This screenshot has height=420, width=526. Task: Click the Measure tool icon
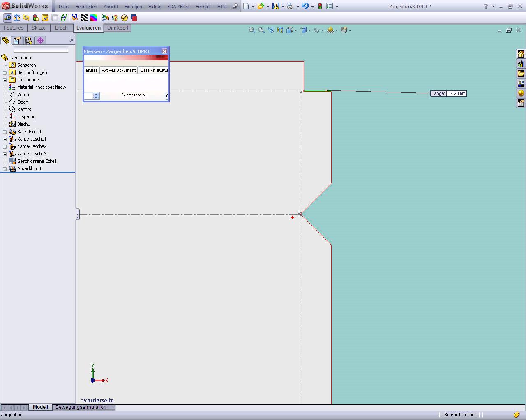click(7, 18)
